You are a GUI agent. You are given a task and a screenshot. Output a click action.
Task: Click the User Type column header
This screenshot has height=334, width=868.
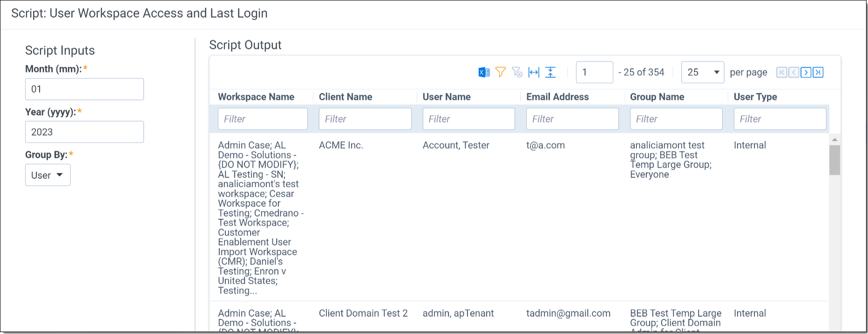[x=755, y=97]
